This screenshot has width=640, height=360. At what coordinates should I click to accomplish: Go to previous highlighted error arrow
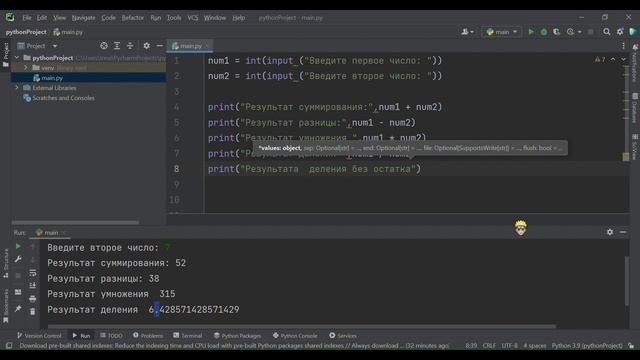point(613,60)
